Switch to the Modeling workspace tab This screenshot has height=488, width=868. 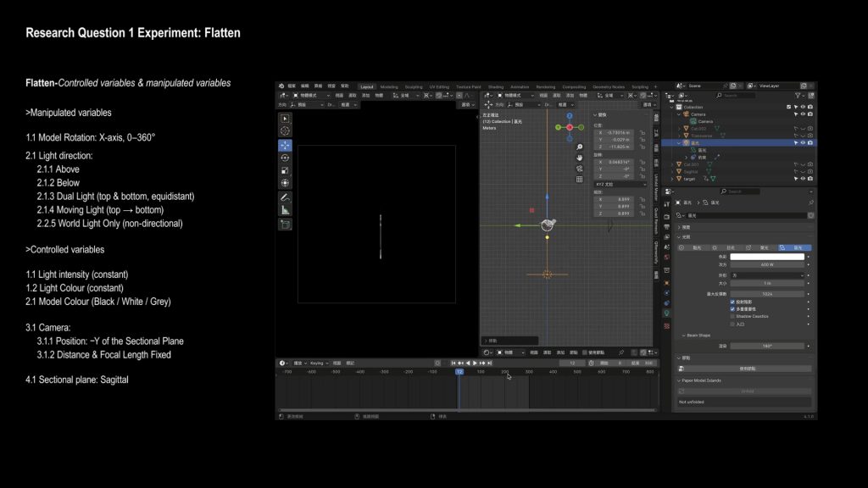[x=389, y=86]
